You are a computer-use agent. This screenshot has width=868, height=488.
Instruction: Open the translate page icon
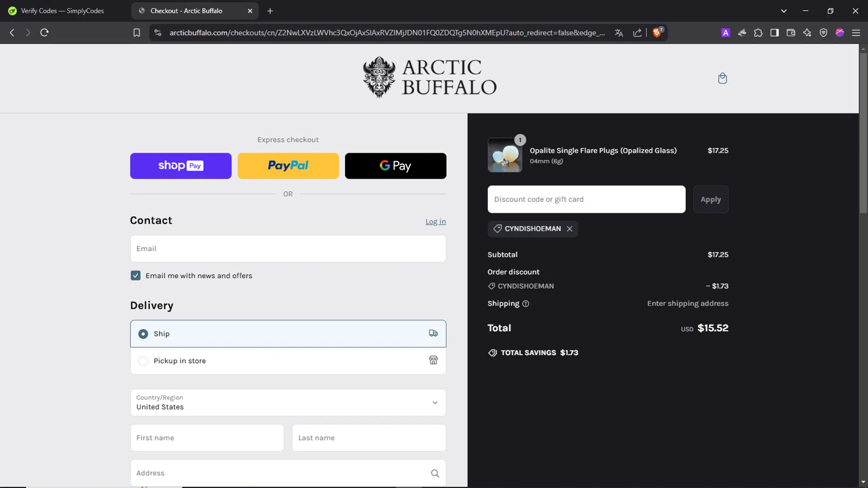[619, 33]
